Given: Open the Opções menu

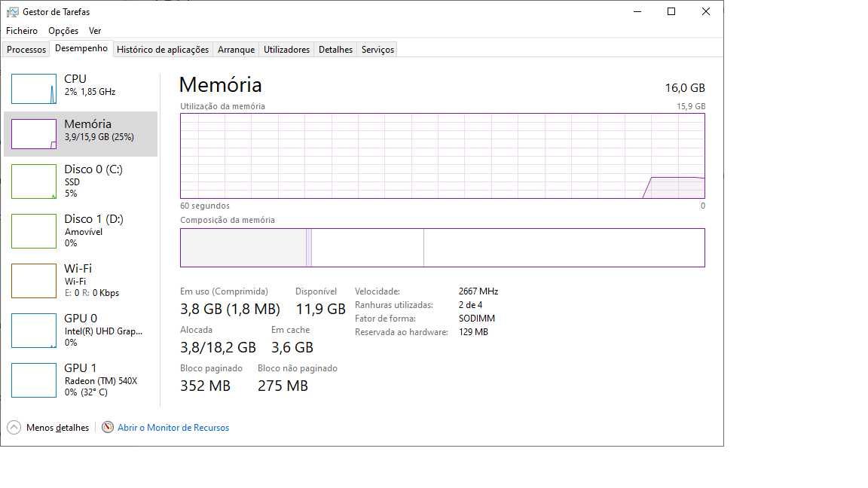Looking at the screenshot, I should (x=63, y=31).
